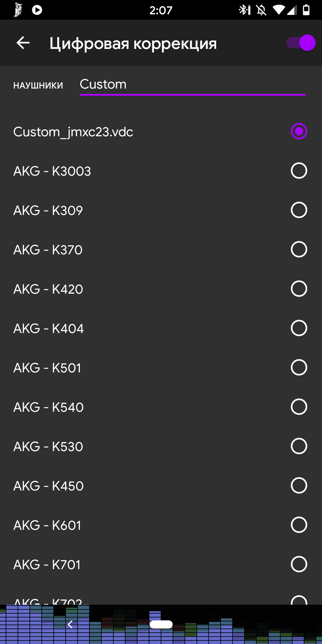The image size is (322, 644).
Task: Select the AKG - K404 radio button
Action: point(299,328)
